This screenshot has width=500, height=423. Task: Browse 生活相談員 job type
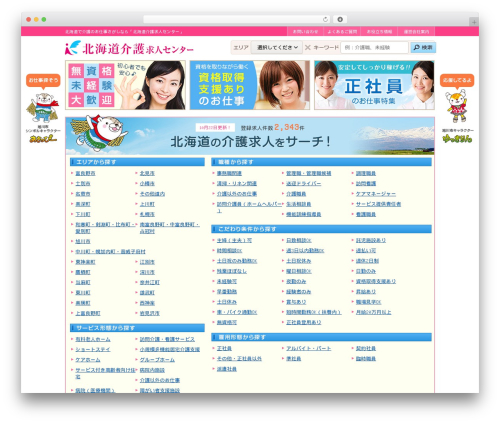point(298,204)
